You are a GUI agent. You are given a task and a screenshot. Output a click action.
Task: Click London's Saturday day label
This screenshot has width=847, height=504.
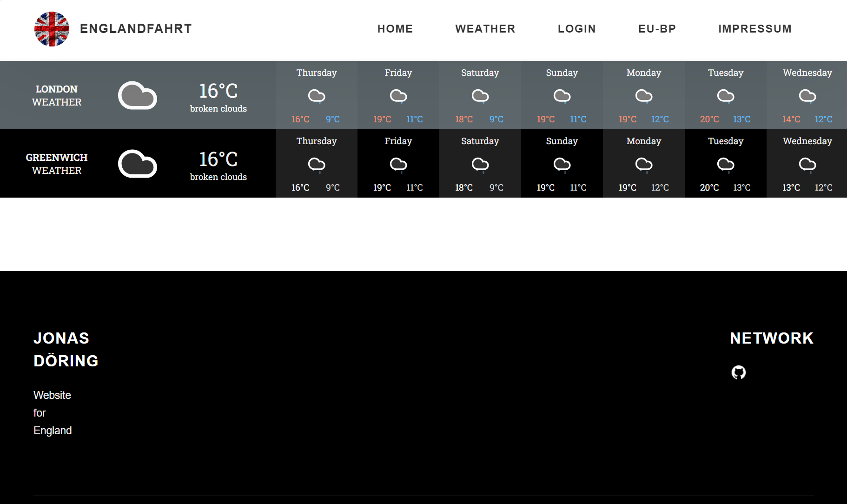point(480,73)
